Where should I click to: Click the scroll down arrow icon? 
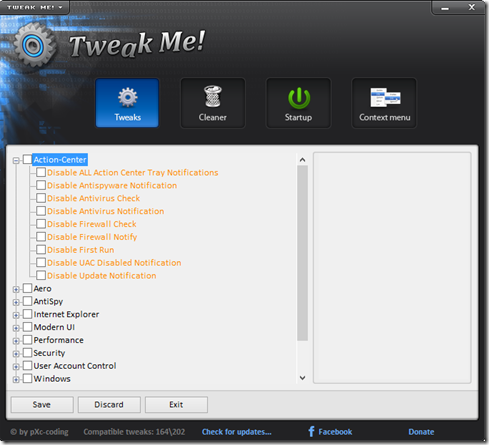tap(302, 378)
